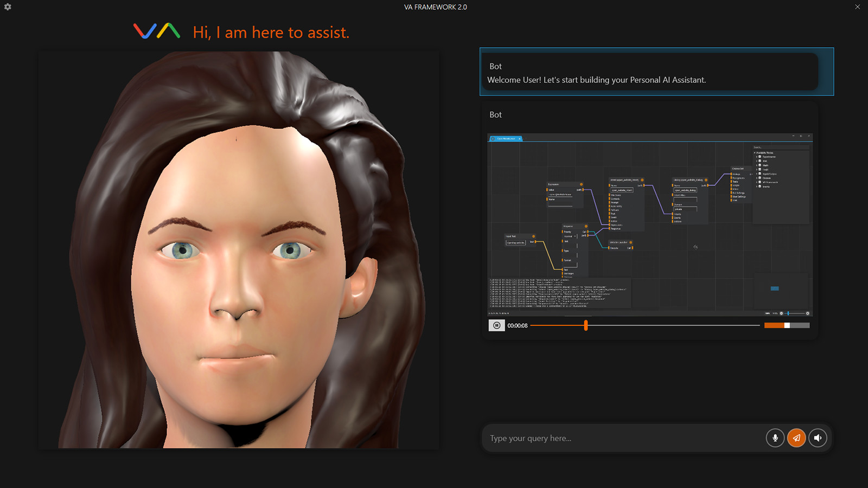Start voice input with the microphone button
Viewport: 868px width, 488px height.
click(x=775, y=438)
